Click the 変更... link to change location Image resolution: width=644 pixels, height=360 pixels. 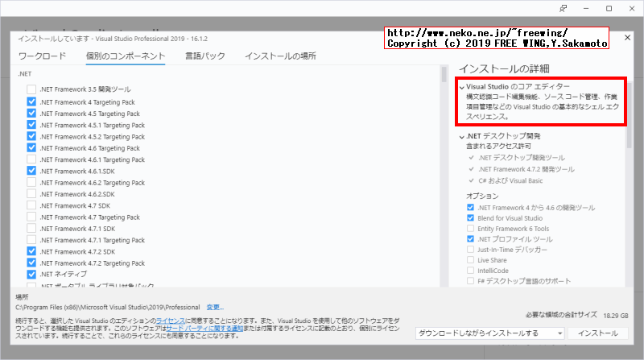tap(215, 308)
